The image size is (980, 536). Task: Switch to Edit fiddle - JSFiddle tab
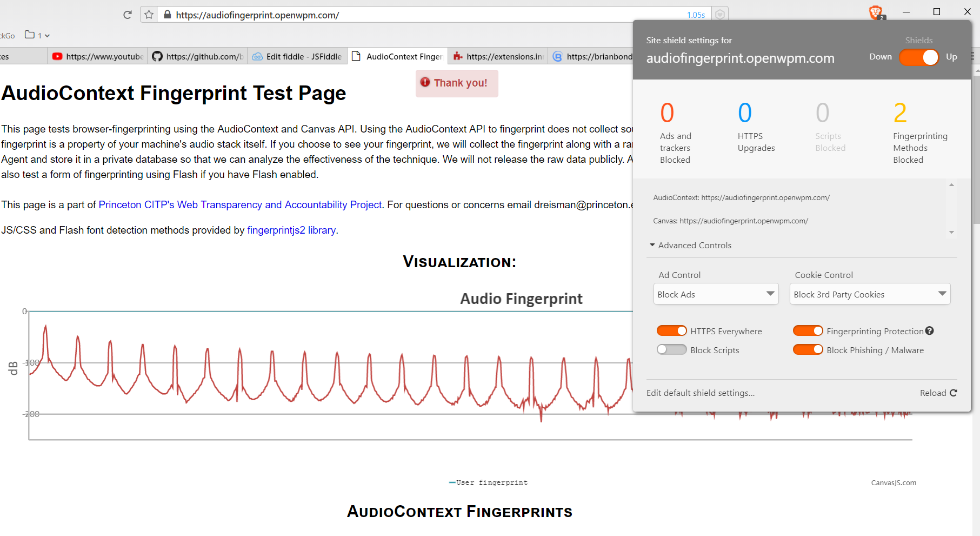tap(298, 56)
